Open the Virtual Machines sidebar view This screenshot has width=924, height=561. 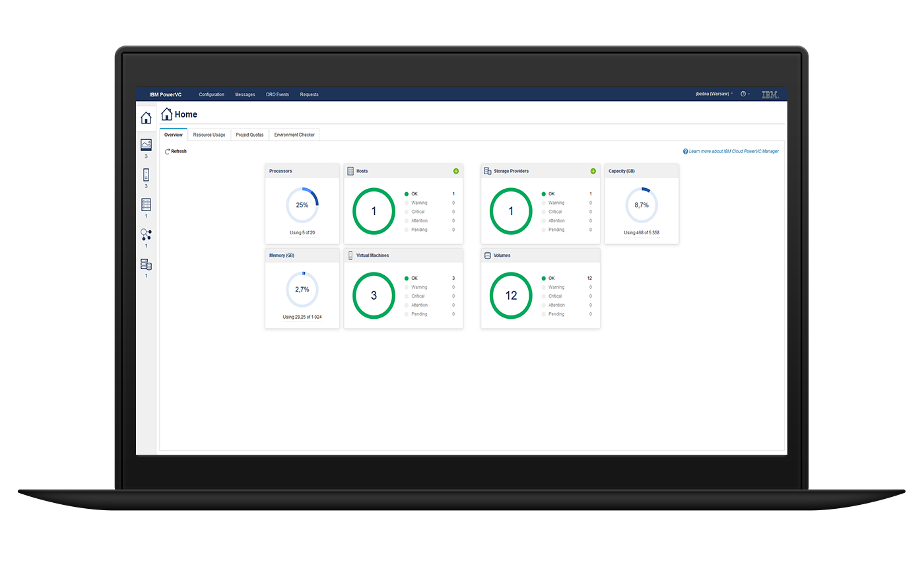pyautogui.click(x=146, y=176)
